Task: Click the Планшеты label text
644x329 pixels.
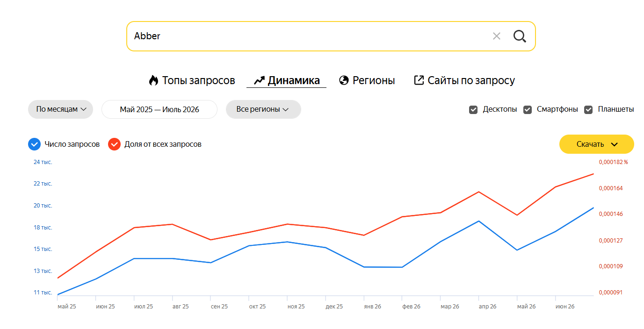Action: pos(616,109)
